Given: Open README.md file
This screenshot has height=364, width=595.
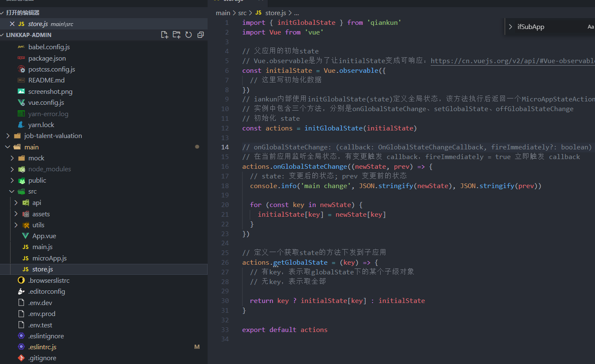Looking at the screenshot, I should click(46, 80).
